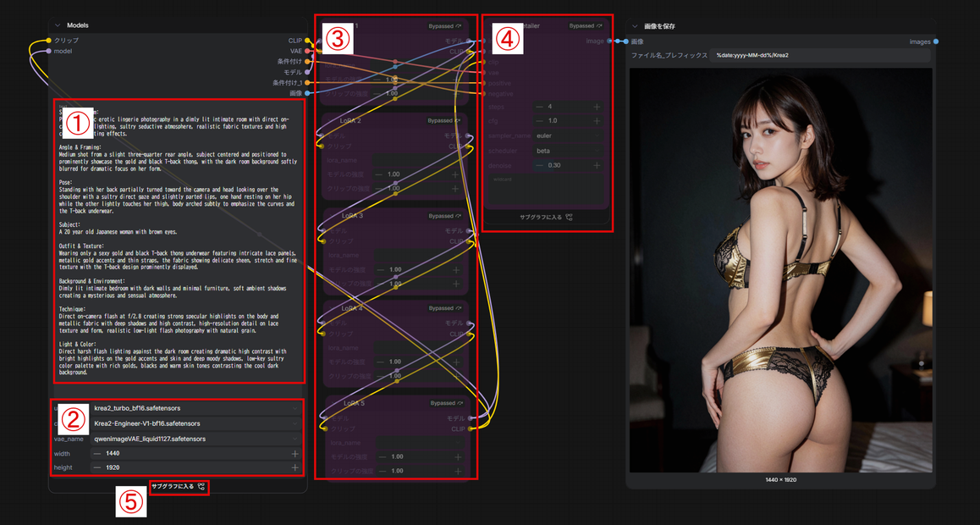Screen dimensions: 980x525
Task: Click the images output socket on save node
Action: 936,41
